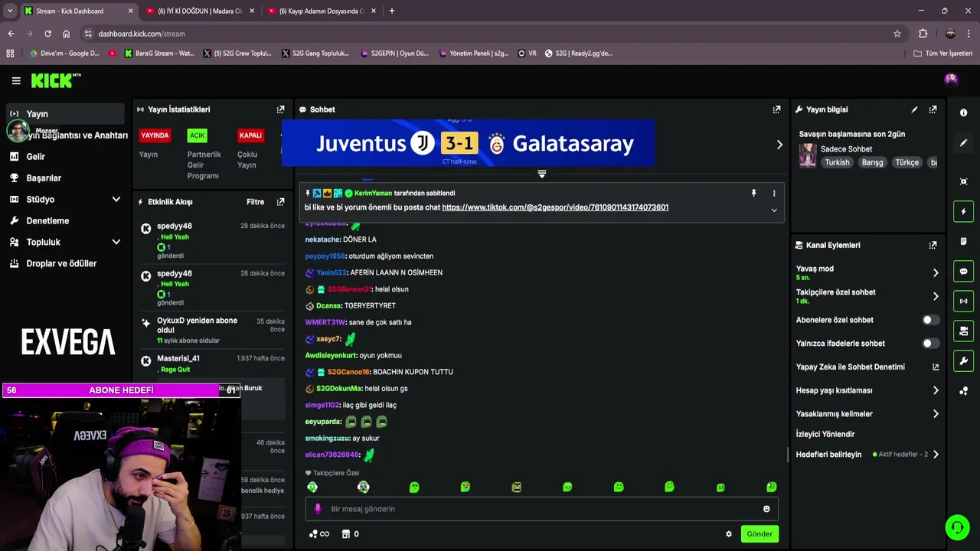The height and width of the screenshot is (551, 980).
Task: Open chat settings gear next to Gönder
Action: click(x=728, y=534)
